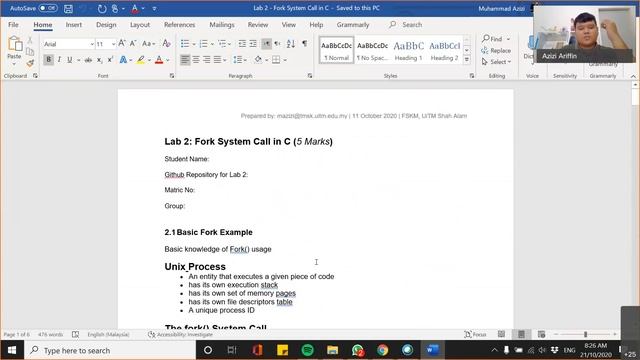Open the Borders dropdown
The width and height of the screenshot is (640, 360).
coord(285,60)
